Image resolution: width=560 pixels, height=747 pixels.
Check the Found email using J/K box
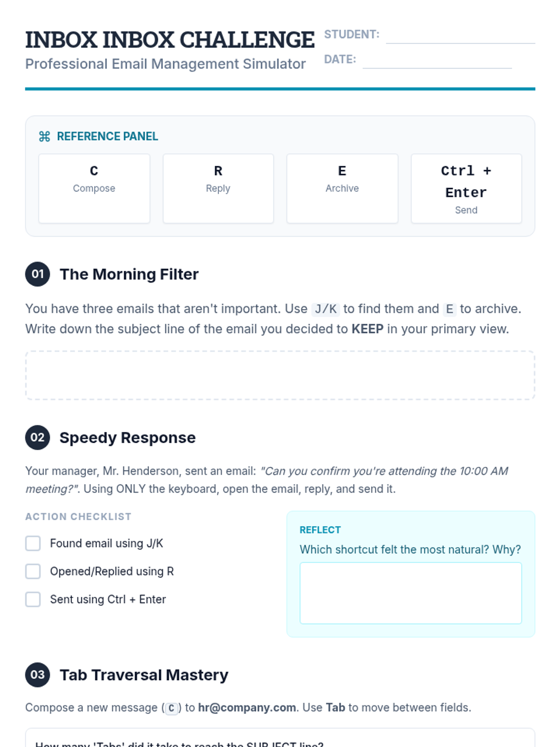(33, 543)
